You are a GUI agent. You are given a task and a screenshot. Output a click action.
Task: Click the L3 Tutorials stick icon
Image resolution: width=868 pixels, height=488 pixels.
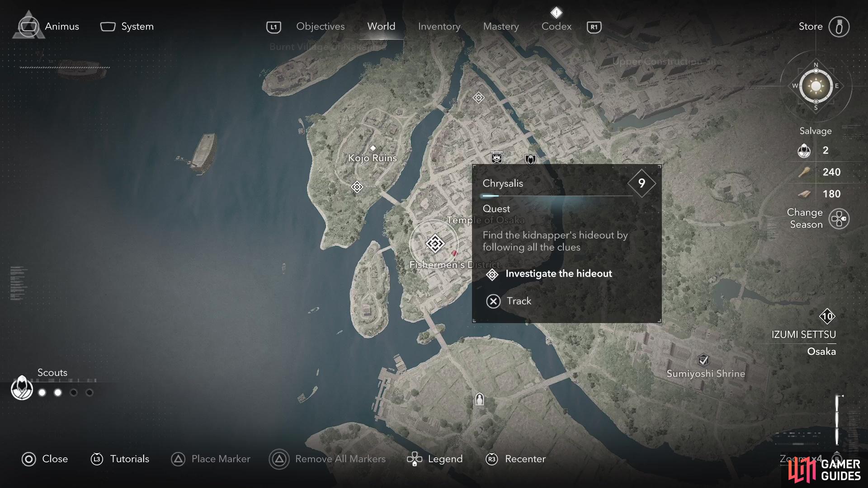(97, 459)
